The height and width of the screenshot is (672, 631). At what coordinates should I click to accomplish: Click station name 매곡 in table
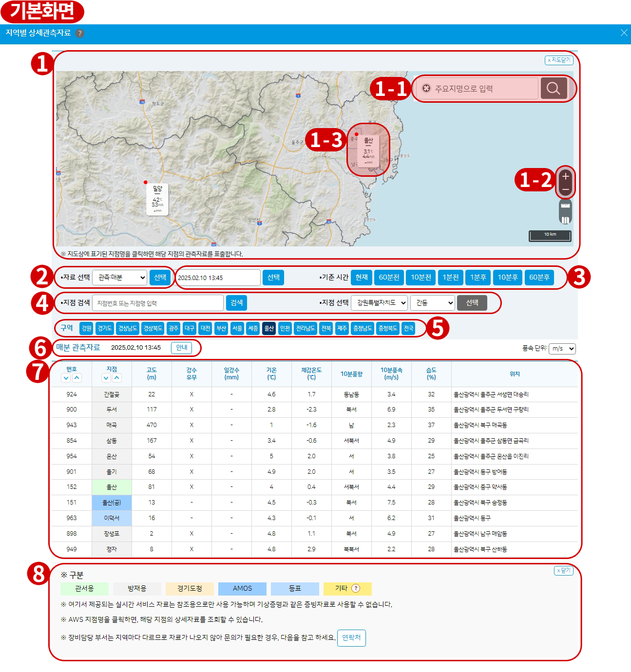(112, 425)
